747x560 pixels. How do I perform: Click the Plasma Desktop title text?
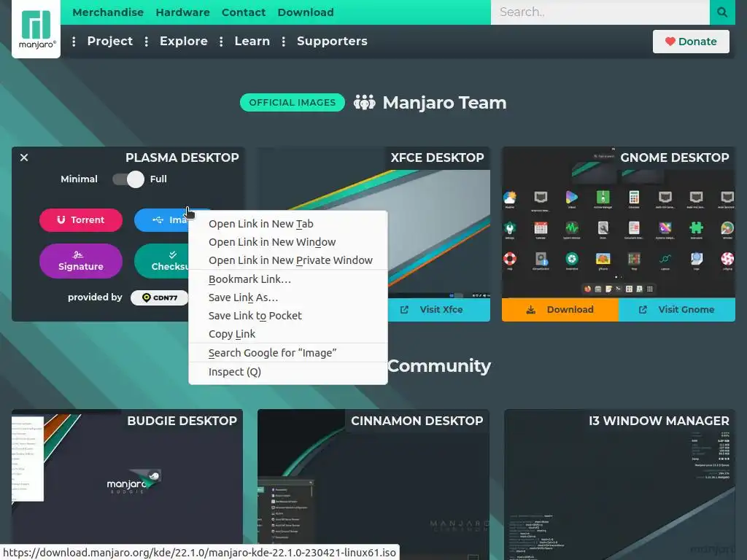click(182, 157)
